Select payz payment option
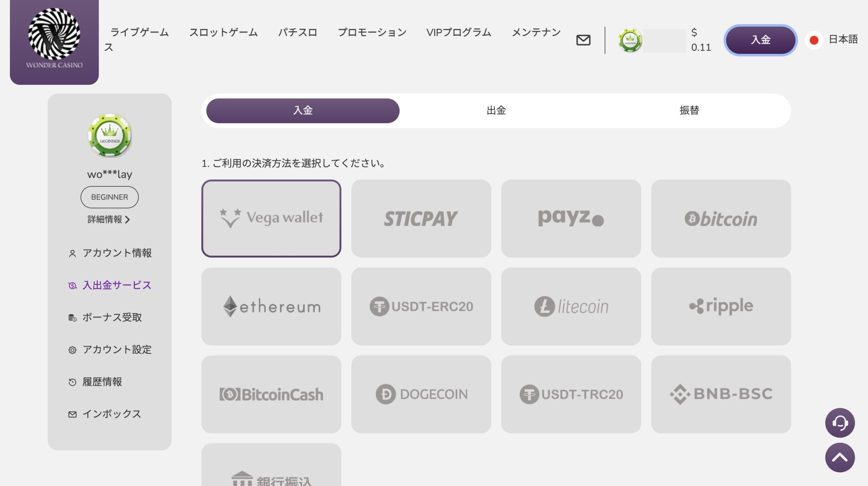Image resolution: width=868 pixels, height=486 pixels. 571,219
